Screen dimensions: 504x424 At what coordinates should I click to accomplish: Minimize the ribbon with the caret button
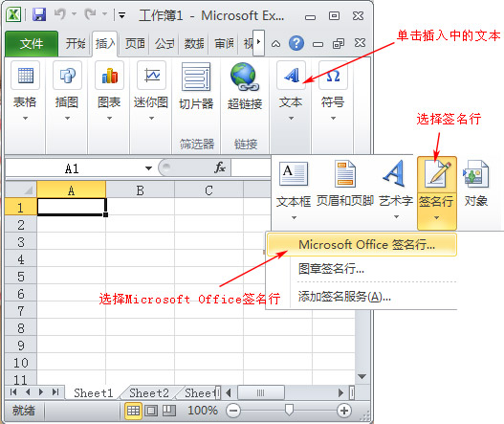pyautogui.click(x=275, y=44)
